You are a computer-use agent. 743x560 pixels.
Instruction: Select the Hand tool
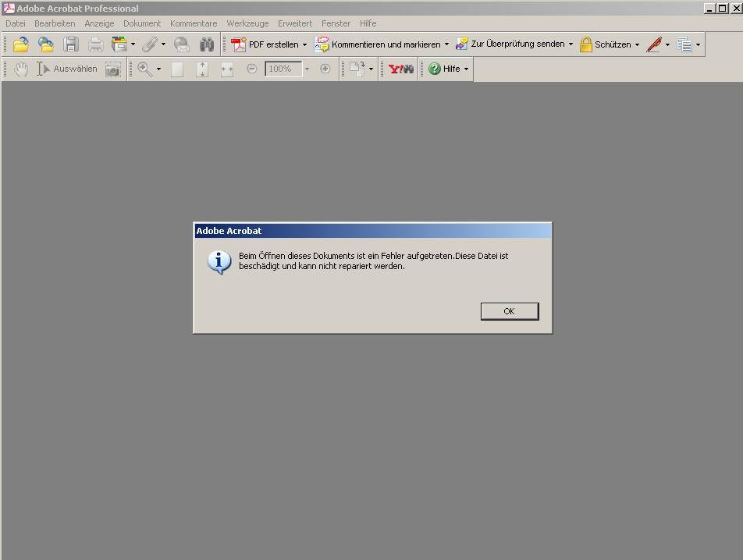(20, 69)
